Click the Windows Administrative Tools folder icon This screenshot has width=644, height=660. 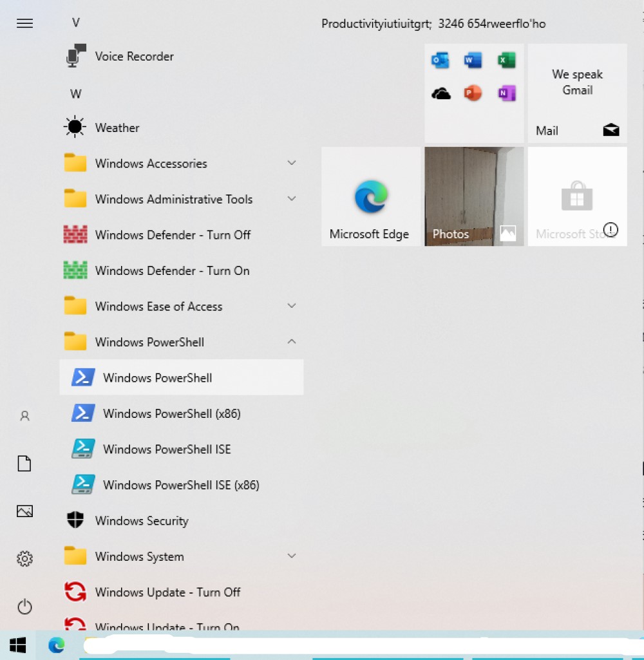click(75, 199)
